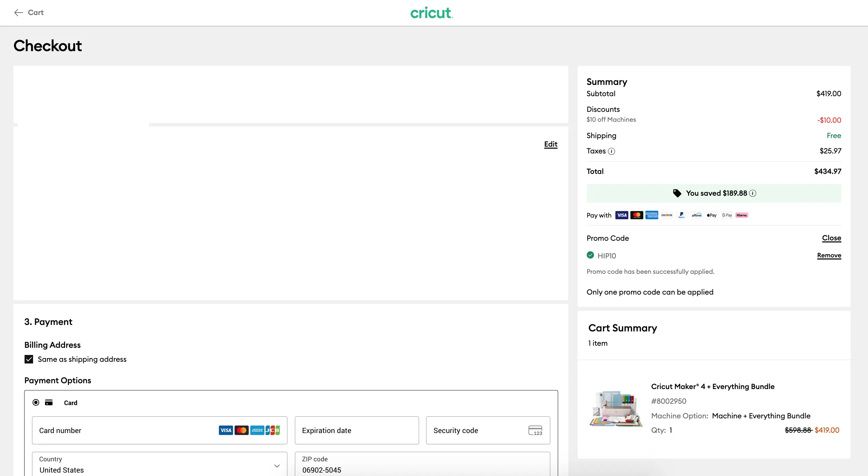Click the security code card hint icon
868x476 pixels.
pyautogui.click(x=535, y=430)
